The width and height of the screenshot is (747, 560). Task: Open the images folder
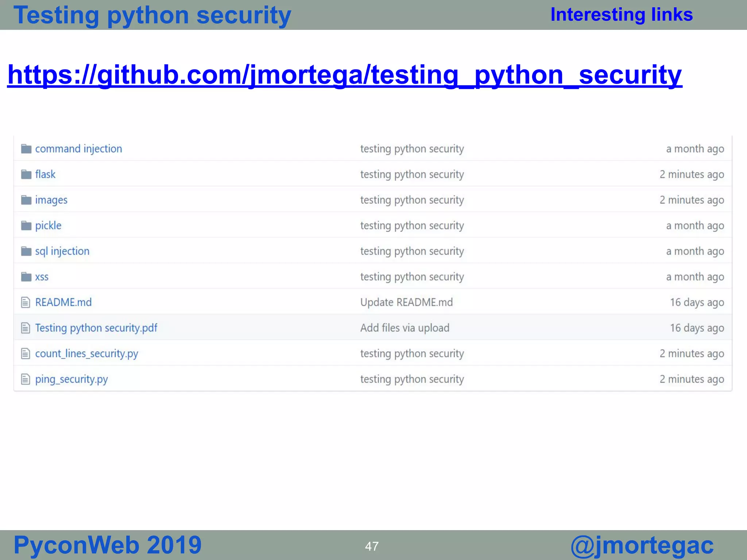51,200
